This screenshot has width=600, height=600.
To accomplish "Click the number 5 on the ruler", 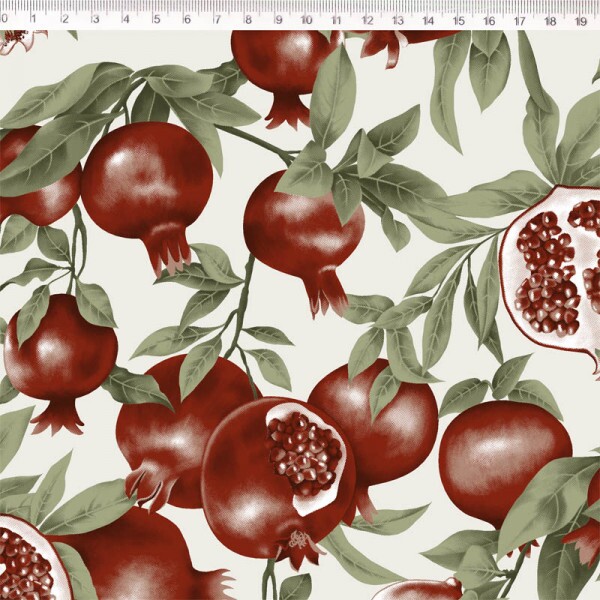I will click(x=156, y=19).
